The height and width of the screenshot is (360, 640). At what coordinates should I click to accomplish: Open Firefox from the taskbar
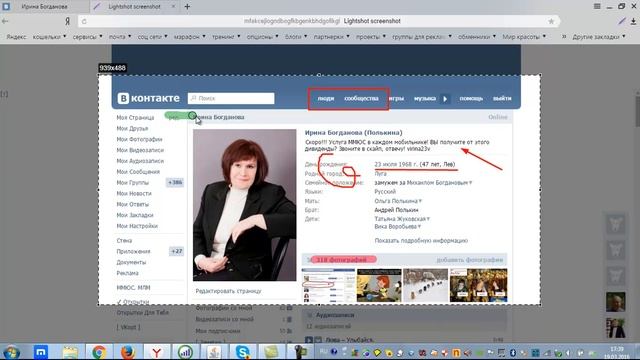128,352
